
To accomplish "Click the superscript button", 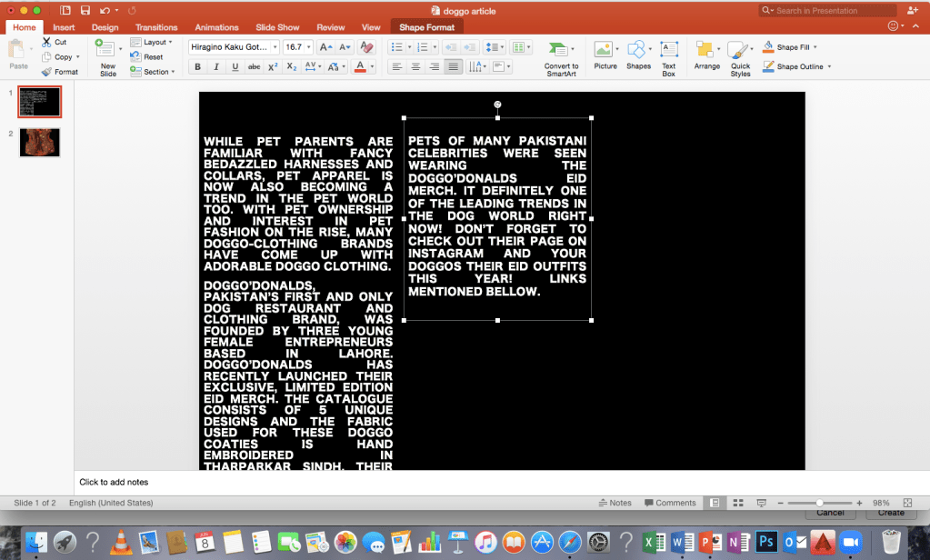I will (x=273, y=66).
